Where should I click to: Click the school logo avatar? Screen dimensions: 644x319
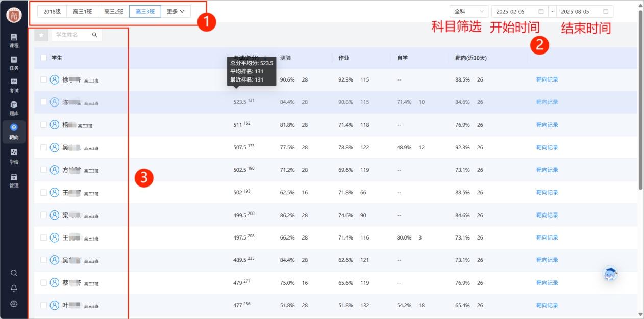click(14, 15)
